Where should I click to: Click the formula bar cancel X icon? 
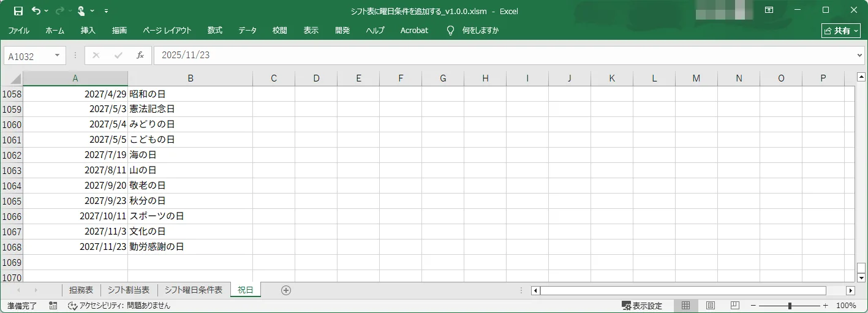pyautogui.click(x=96, y=56)
